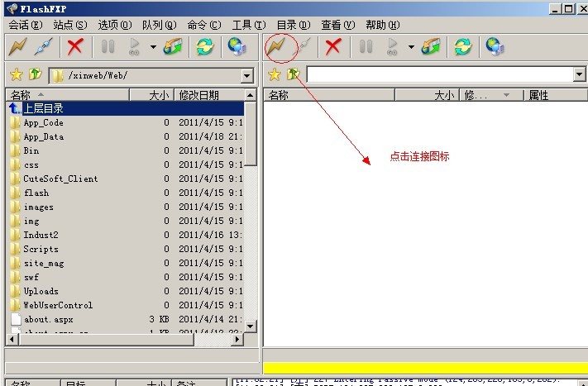The width and height of the screenshot is (588, 386).
Task: Select the about.aspx file
Action: tap(126, 319)
